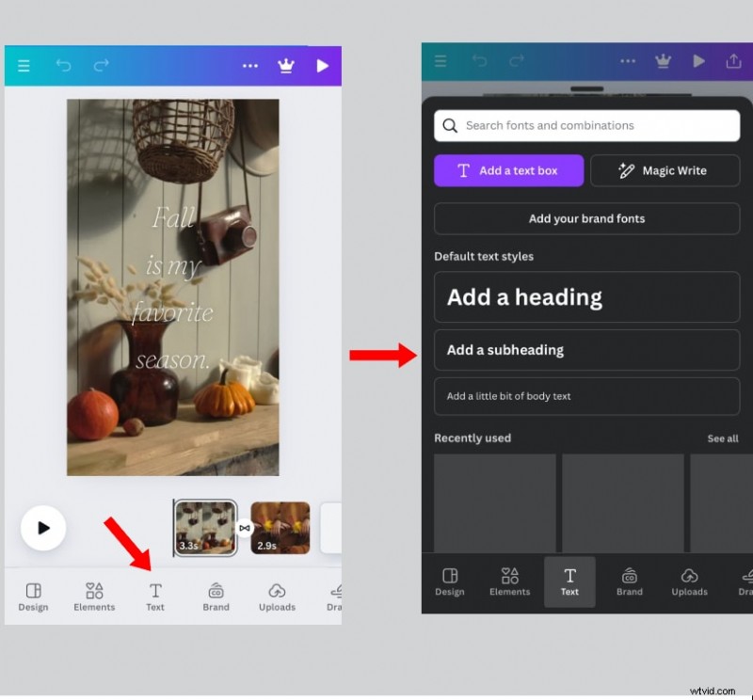Switch to the Uploads tab in the dark bottom toolbar
Image resolution: width=753 pixels, height=700 pixels.
[x=689, y=581]
